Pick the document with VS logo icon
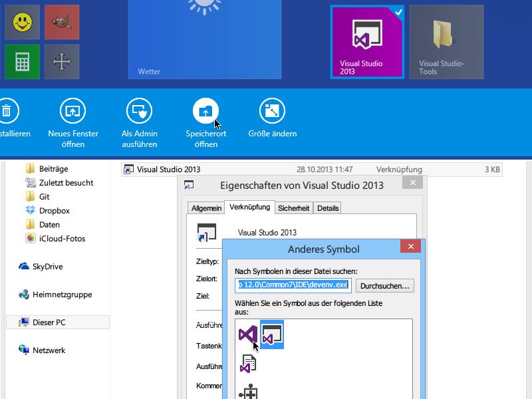Screen dimensions: 532x399 (x=248, y=364)
